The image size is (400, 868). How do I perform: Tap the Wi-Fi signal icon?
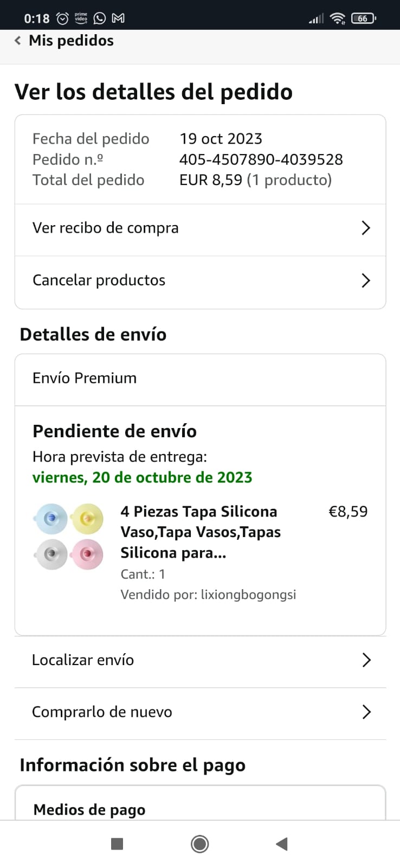[x=338, y=18]
